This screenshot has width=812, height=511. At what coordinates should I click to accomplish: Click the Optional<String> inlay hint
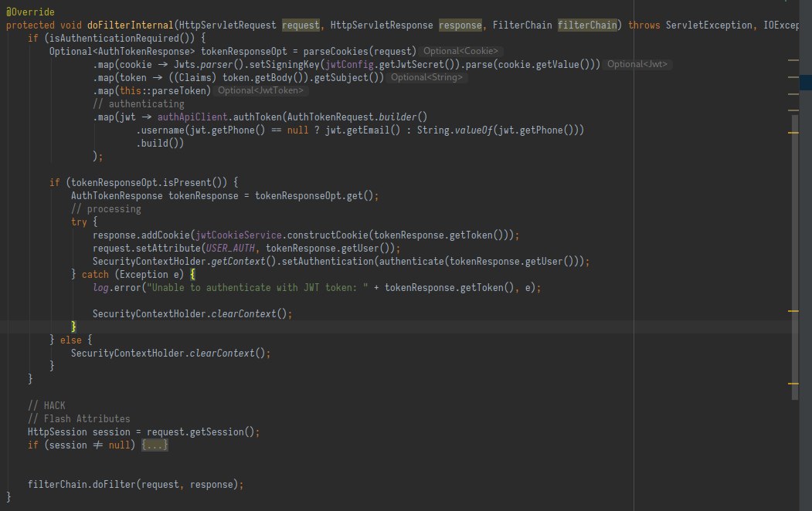(x=426, y=77)
